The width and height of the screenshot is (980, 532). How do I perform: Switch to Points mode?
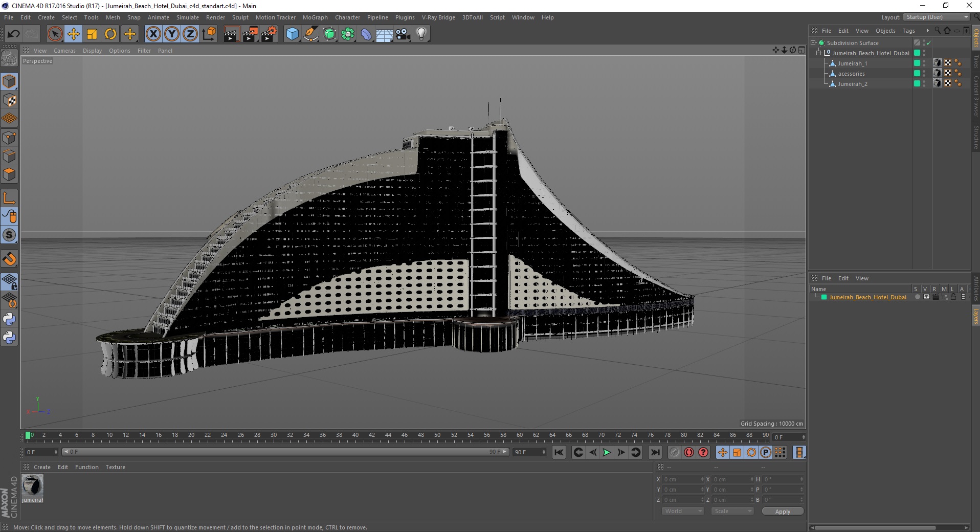[x=9, y=138]
